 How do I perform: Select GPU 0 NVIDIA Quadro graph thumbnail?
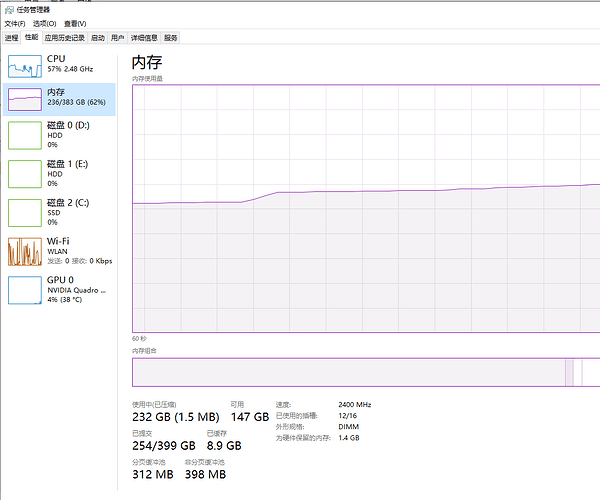(25, 290)
